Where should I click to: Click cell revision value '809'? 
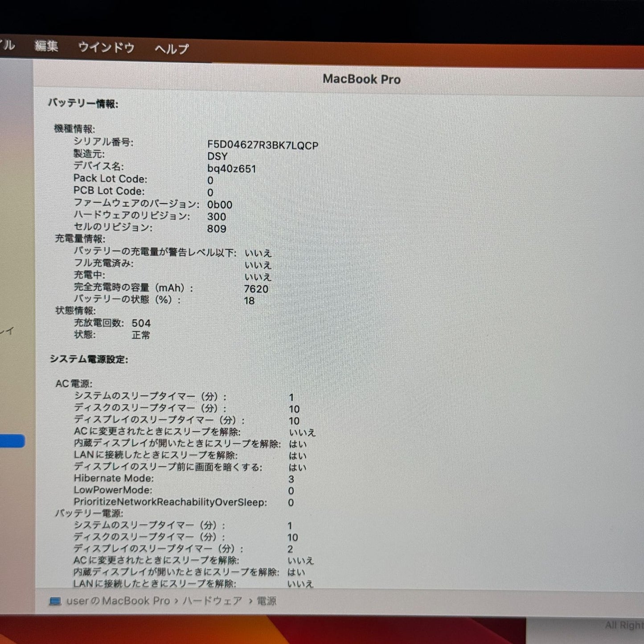(x=217, y=229)
